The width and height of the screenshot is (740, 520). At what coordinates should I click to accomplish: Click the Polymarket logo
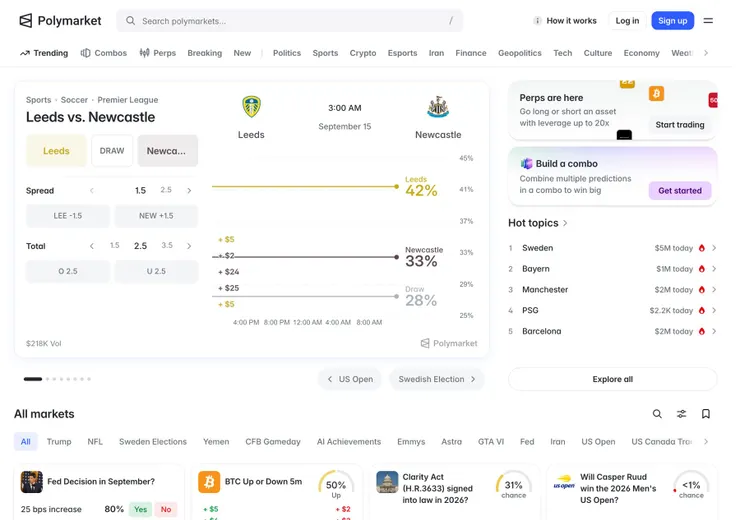(60, 21)
